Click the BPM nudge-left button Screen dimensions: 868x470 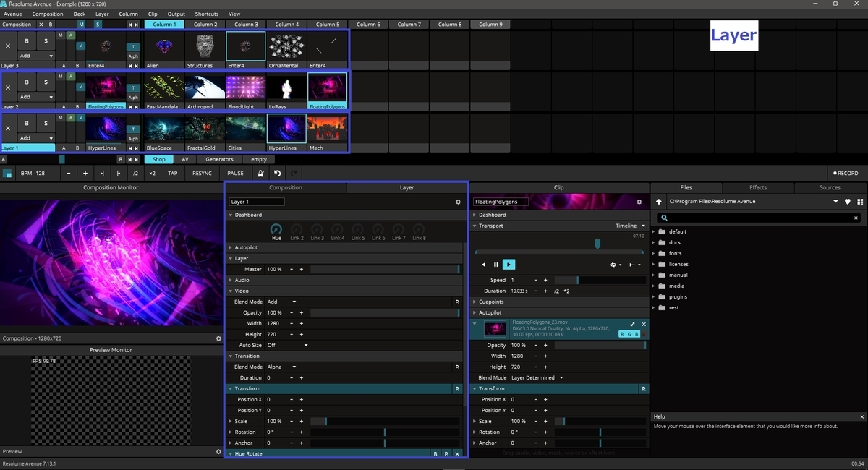point(102,174)
